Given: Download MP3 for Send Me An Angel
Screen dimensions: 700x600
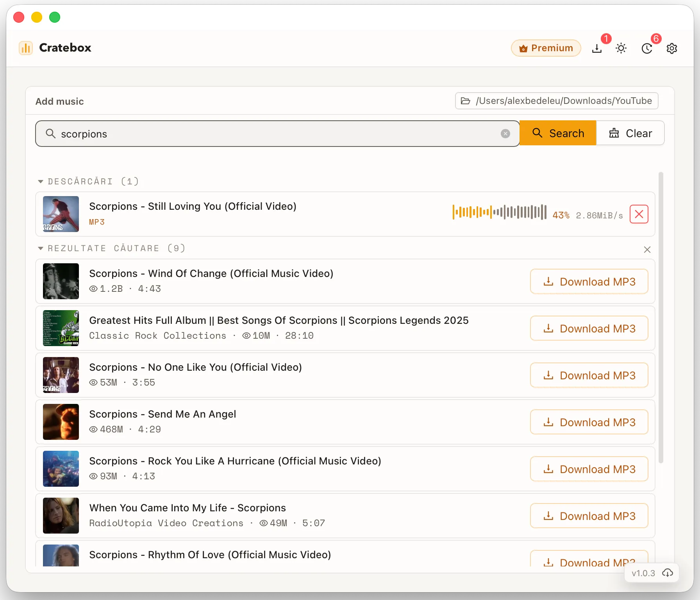Looking at the screenshot, I should pyautogui.click(x=589, y=422).
